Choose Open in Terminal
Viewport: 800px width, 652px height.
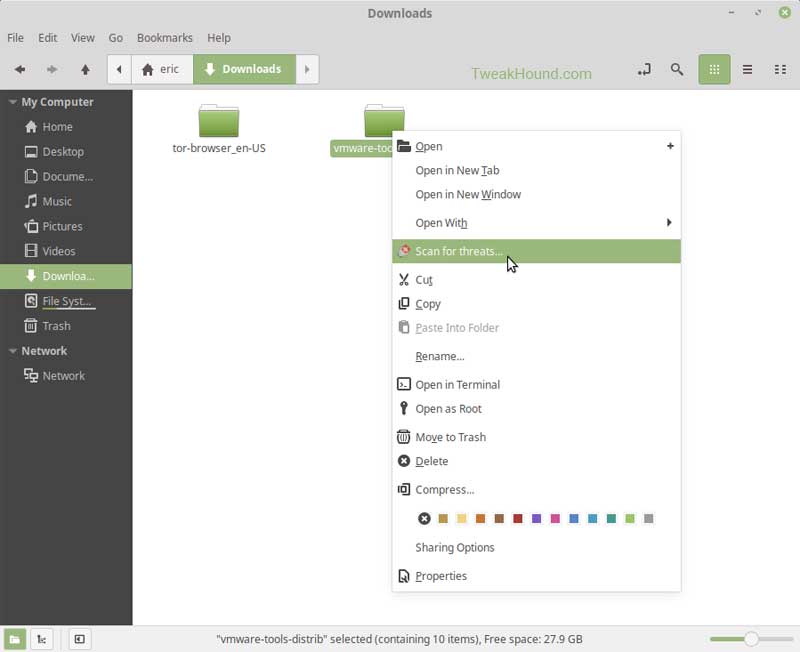click(536, 385)
